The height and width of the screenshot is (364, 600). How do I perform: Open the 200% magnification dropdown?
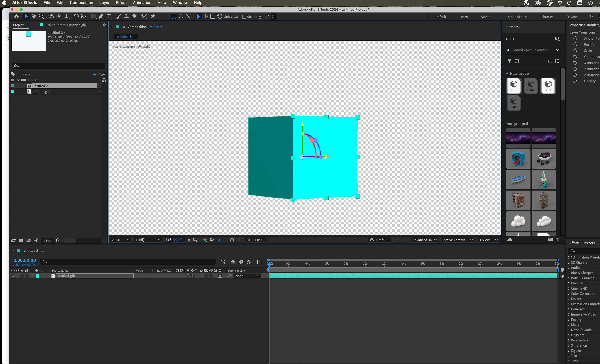(x=120, y=240)
